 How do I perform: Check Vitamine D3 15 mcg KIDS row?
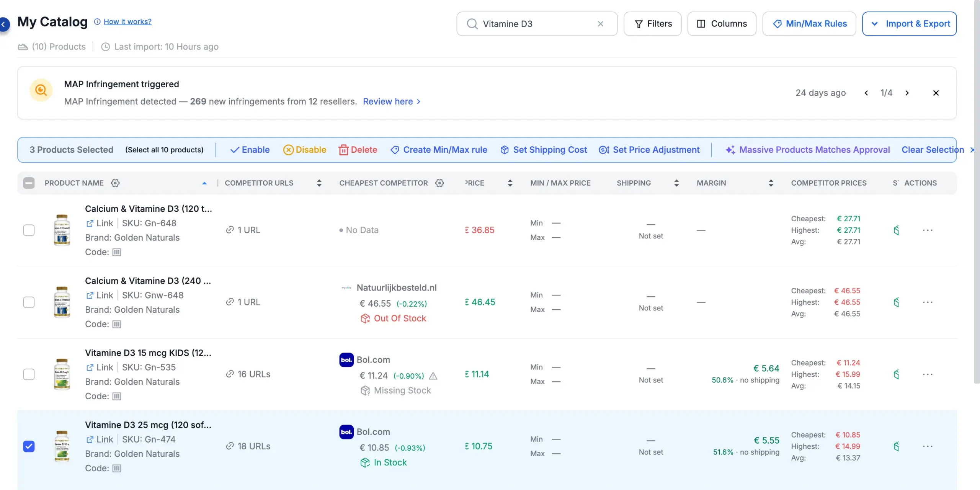[x=29, y=374]
